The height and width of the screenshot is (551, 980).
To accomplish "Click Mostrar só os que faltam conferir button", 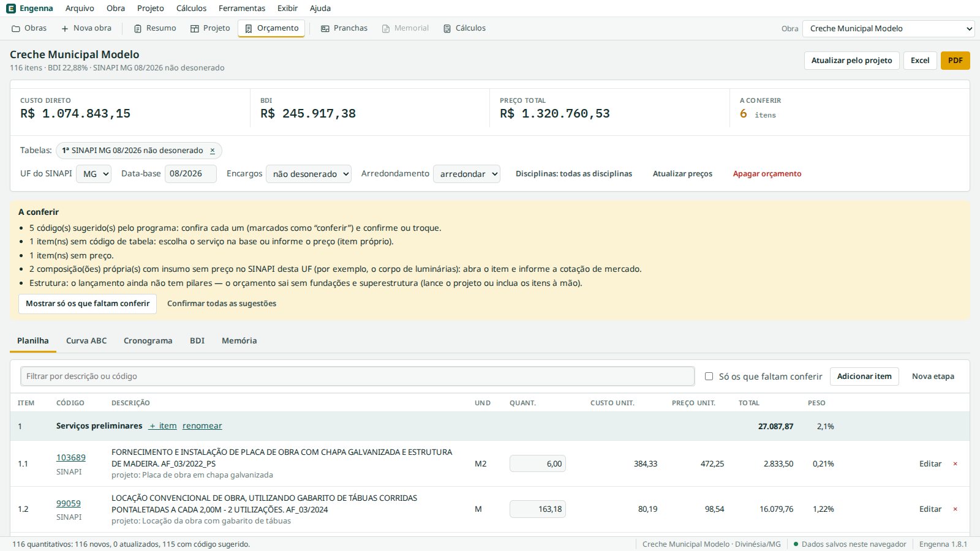I will tap(88, 304).
